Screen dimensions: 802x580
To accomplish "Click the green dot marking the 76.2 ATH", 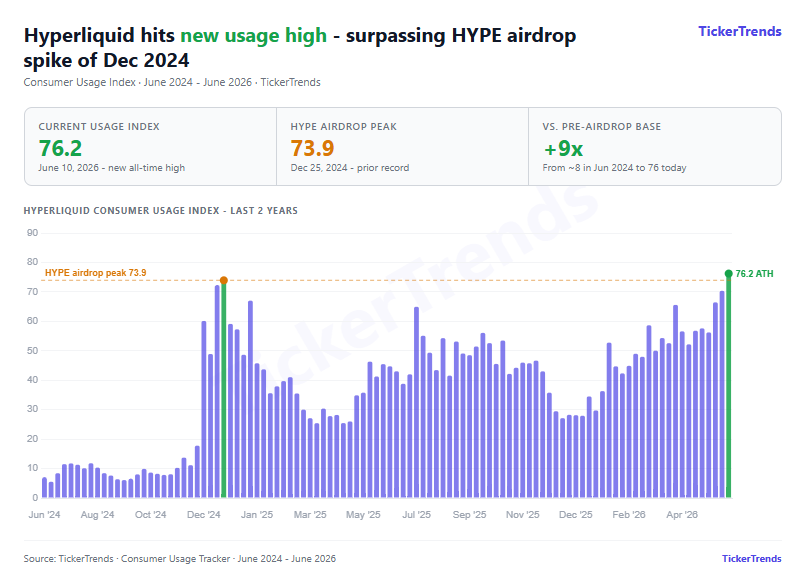I will tap(728, 274).
